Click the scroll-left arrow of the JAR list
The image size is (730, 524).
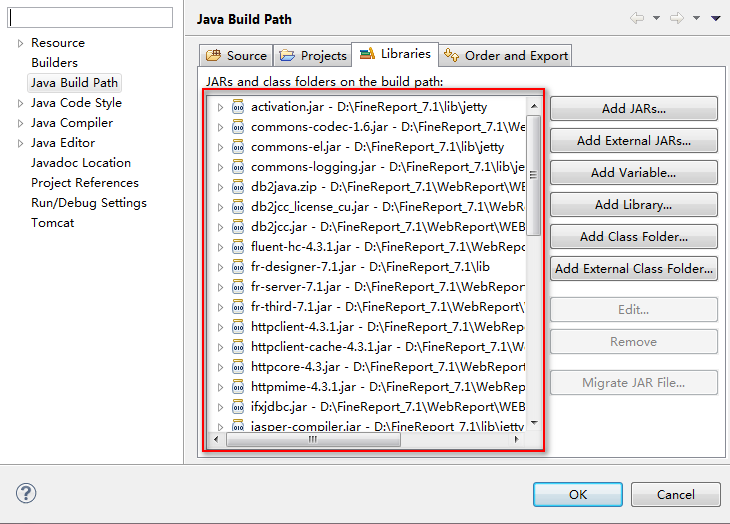click(x=216, y=439)
